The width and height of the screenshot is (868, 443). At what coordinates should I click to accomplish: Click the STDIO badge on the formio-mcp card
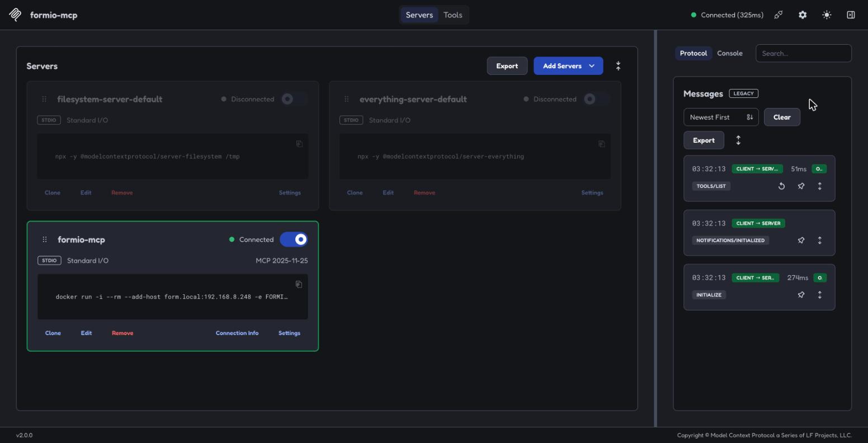coord(49,261)
